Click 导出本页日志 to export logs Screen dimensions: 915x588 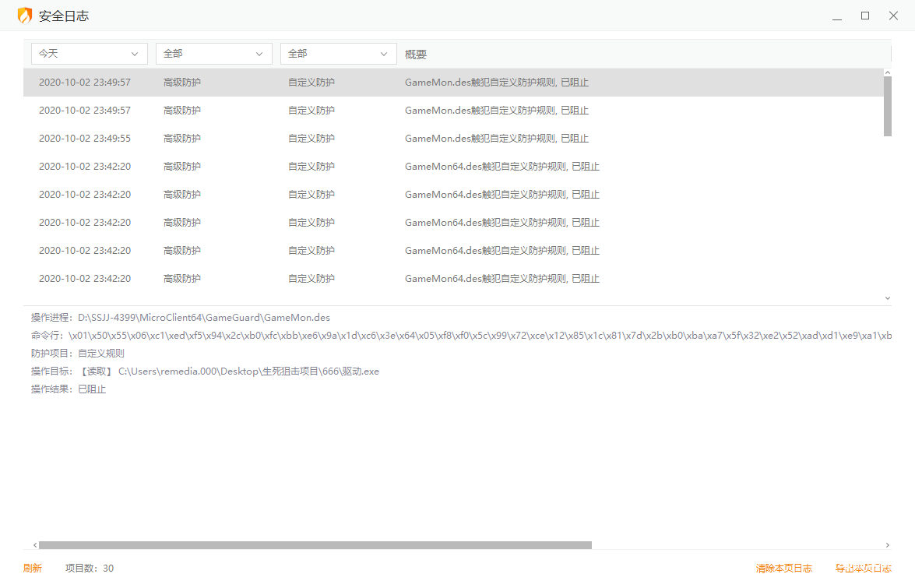[x=863, y=569]
